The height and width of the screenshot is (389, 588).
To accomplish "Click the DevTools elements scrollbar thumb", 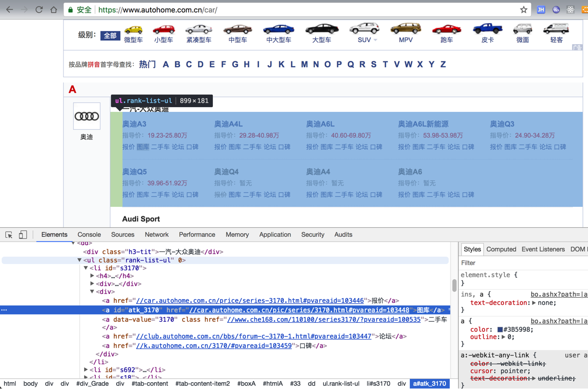I will tap(454, 286).
